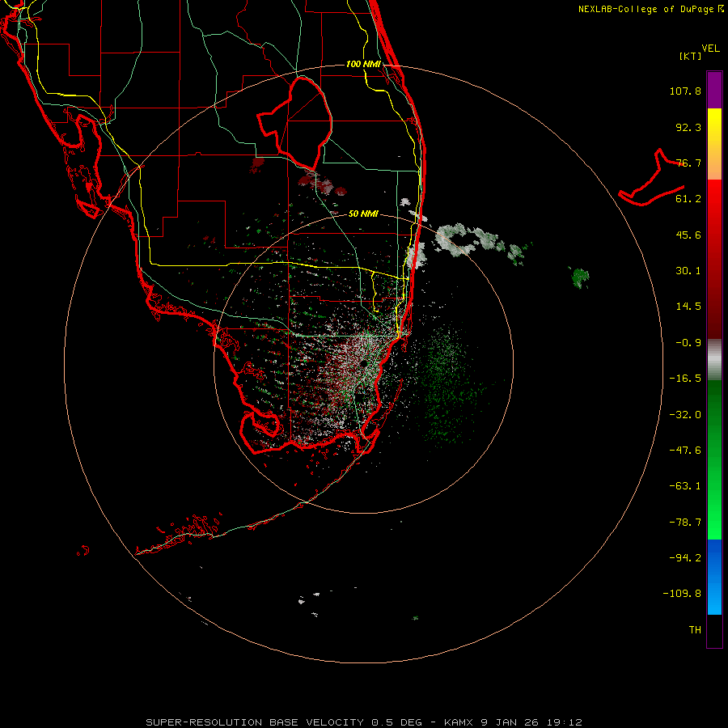Click the 100 NMI range ring label
The width and height of the screenshot is (728, 728).
[363, 64]
